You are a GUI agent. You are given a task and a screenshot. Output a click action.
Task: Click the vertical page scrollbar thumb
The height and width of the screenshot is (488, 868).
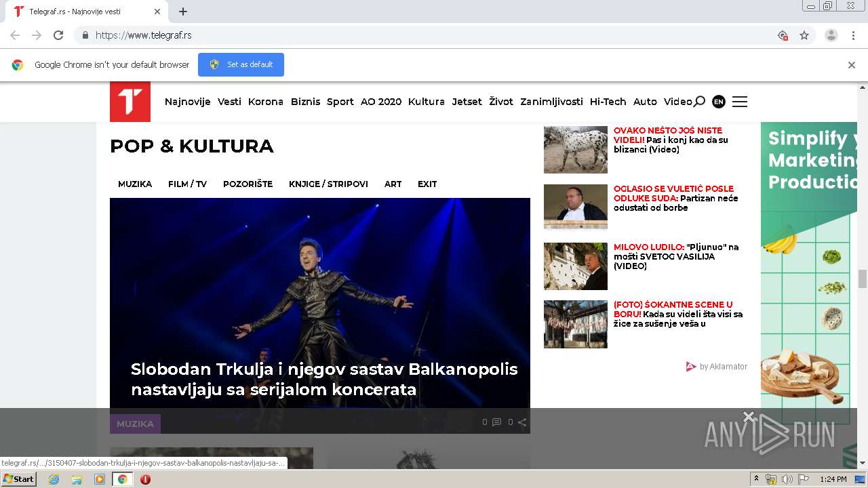point(863,279)
